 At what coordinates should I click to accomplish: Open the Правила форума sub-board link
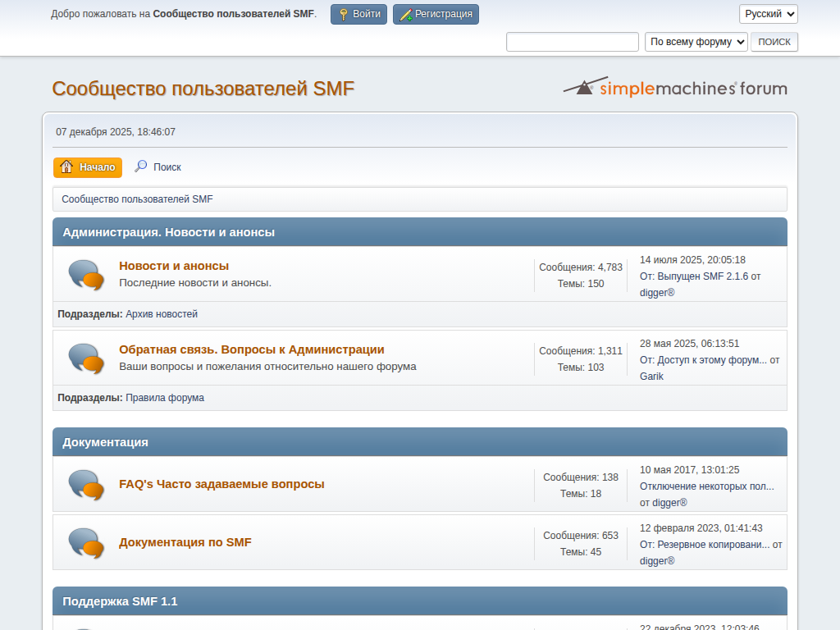tap(165, 398)
